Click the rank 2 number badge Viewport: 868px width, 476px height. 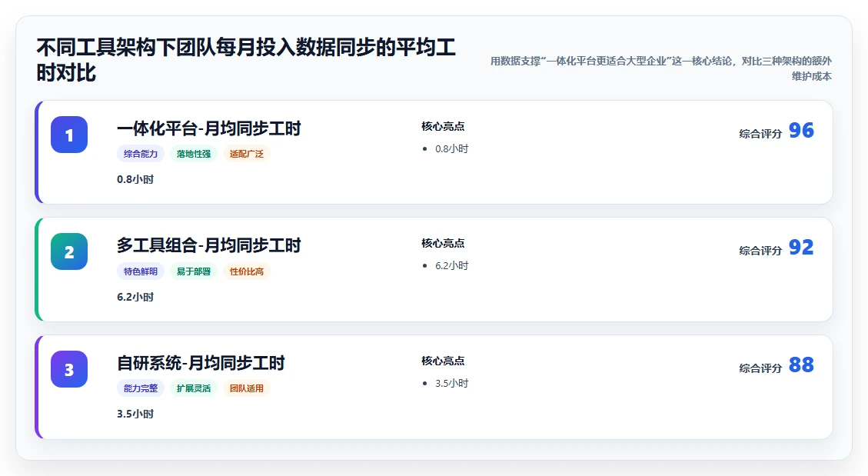coord(69,251)
